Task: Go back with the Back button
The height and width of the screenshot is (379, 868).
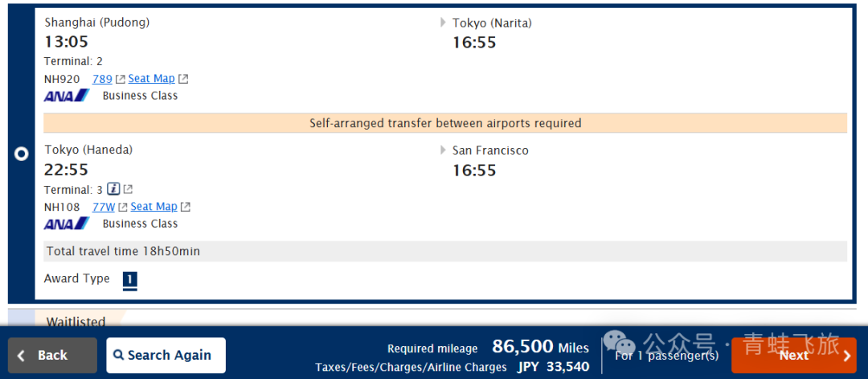Action: 53,355
